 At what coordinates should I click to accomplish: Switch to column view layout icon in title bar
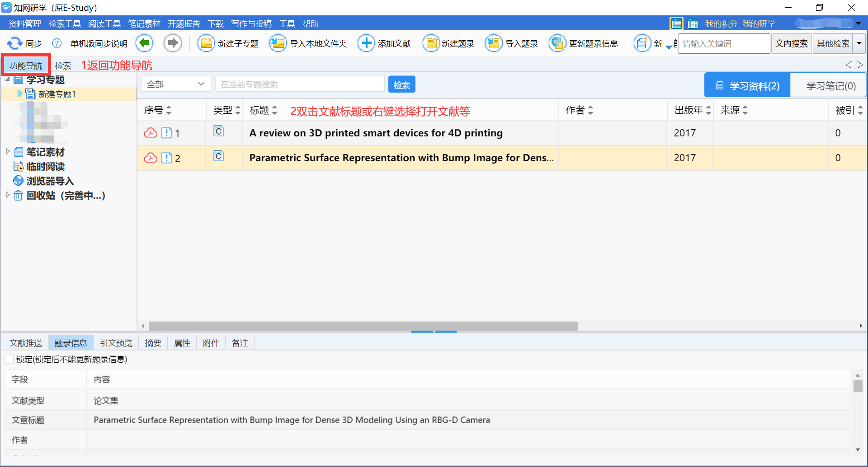[x=693, y=23]
